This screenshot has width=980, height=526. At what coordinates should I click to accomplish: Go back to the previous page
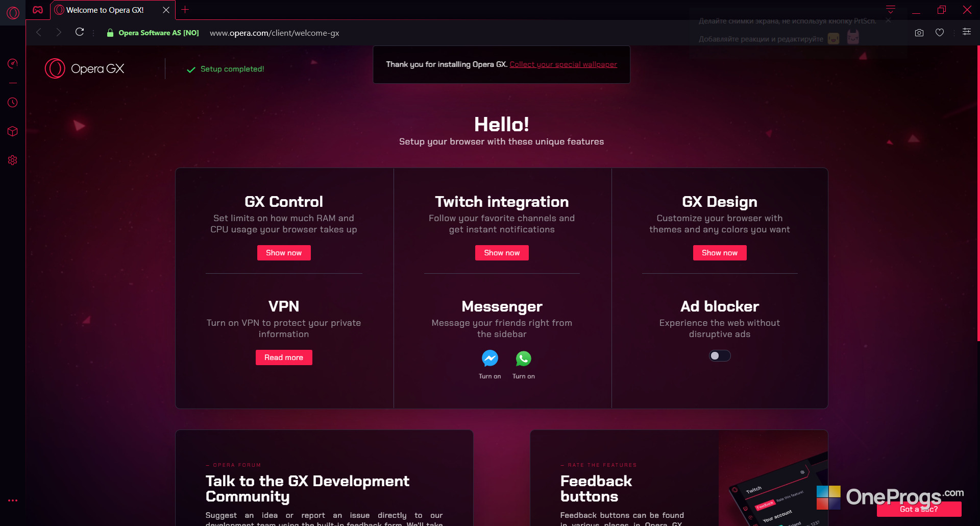[39, 32]
